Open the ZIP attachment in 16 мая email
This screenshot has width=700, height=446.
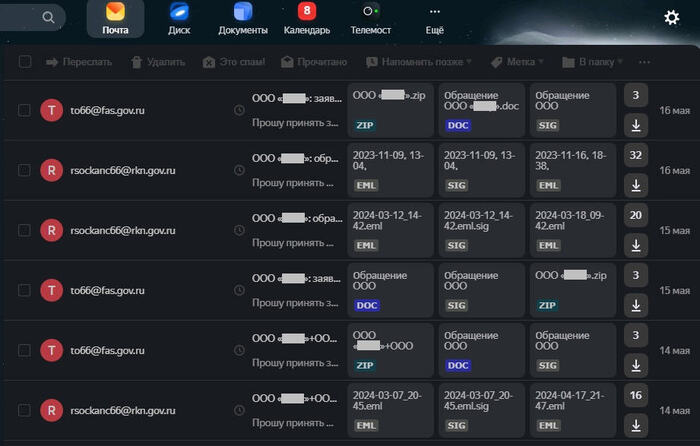[x=391, y=110]
